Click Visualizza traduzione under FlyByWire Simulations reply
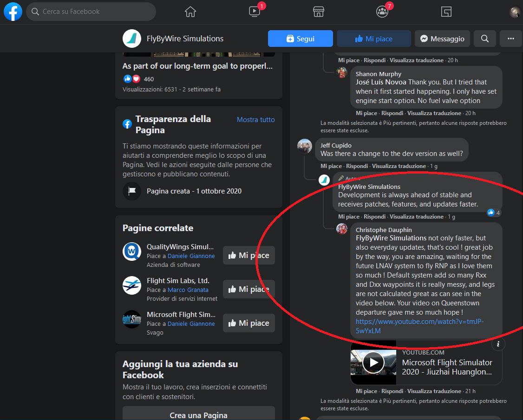This screenshot has width=523, height=420. [x=417, y=217]
